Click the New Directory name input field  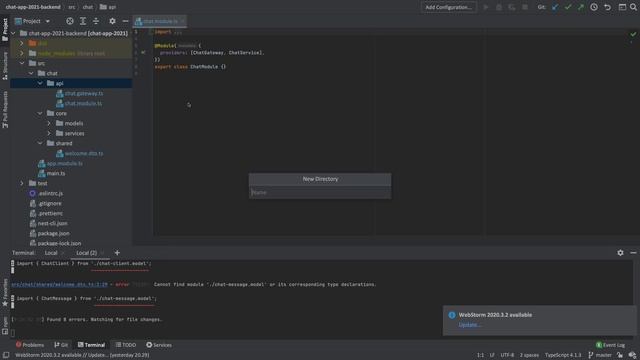[x=320, y=192]
